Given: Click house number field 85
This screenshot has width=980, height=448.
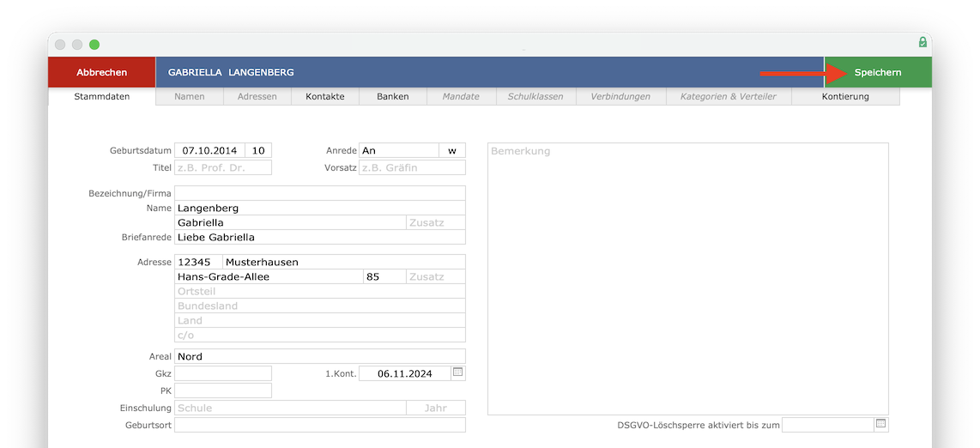Looking at the screenshot, I should 384,276.
